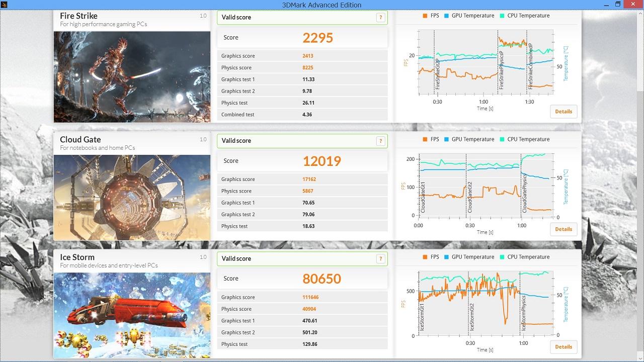This screenshot has height=362, width=644.
Task: Click the Fire Strike overall score 2295
Action: [318, 38]
